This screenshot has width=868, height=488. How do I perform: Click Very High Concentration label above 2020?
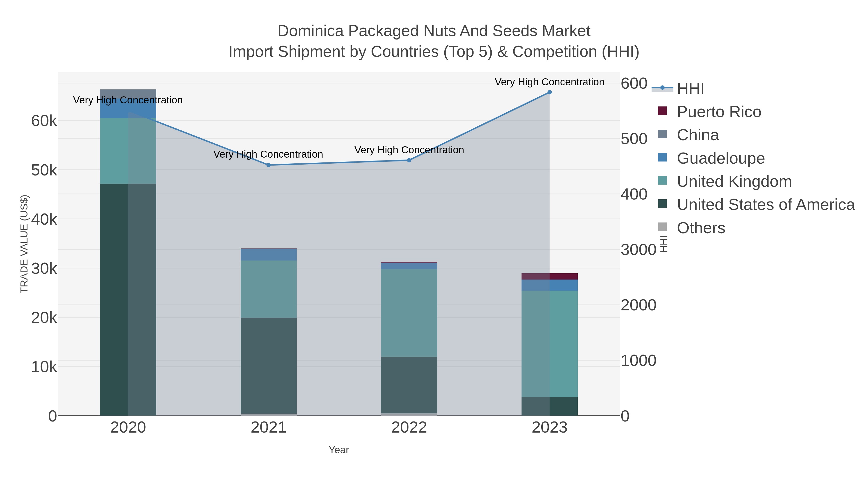128,100
